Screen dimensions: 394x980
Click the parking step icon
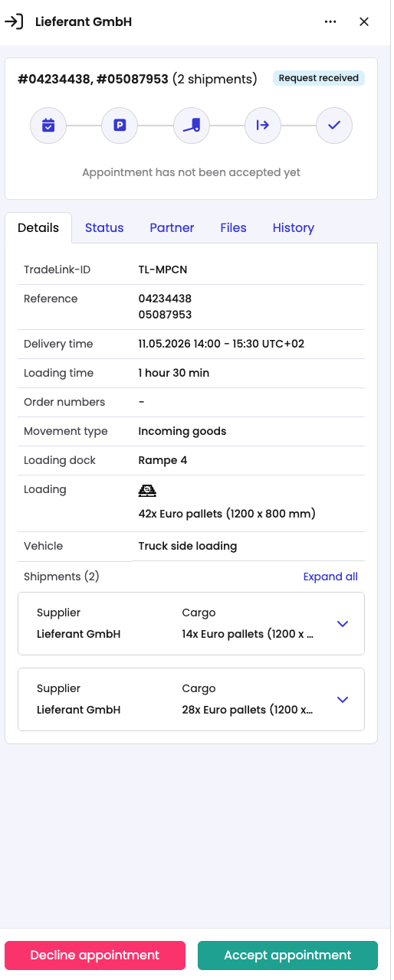point(120,125)
